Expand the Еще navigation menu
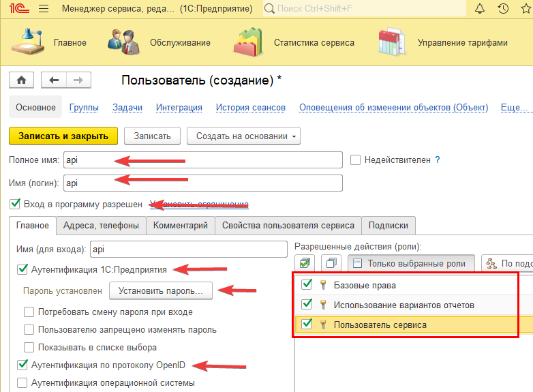The width and height of the screenshot is (533, 392). pyautogui.click(x=513, y=107)
